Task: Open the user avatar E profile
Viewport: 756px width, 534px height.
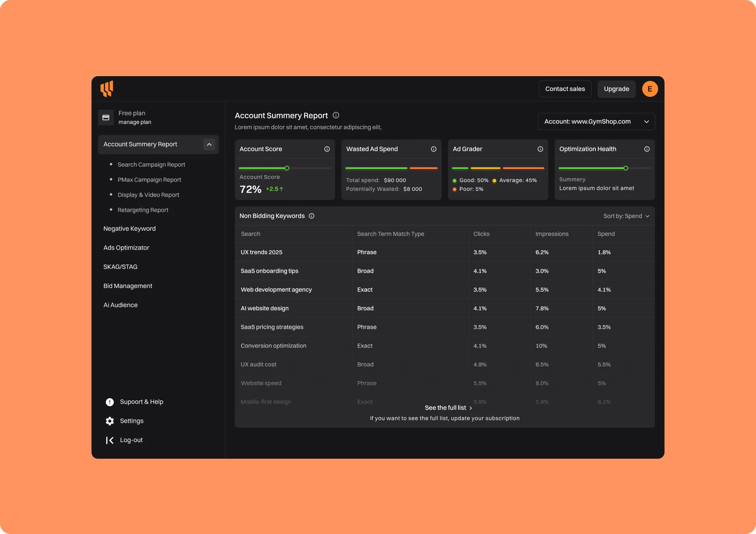Action: click(650, 89)
